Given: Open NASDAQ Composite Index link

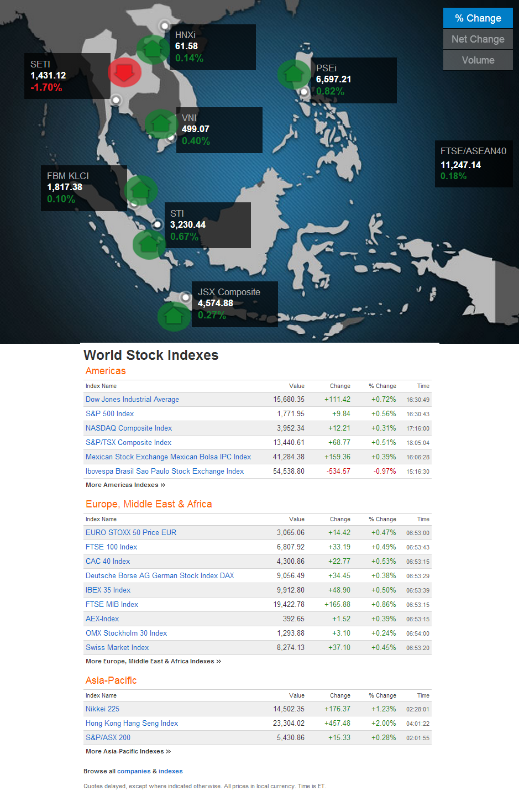Looking at the screenshot, I should point(129,428).
